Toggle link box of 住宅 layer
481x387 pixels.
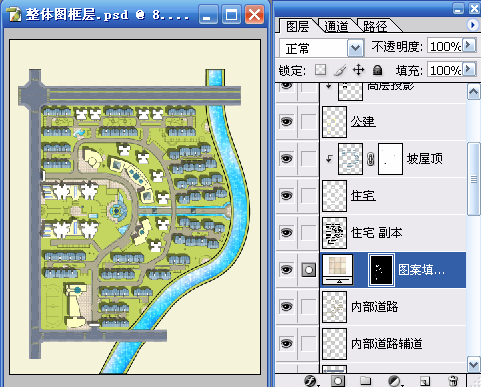(308, 195)
